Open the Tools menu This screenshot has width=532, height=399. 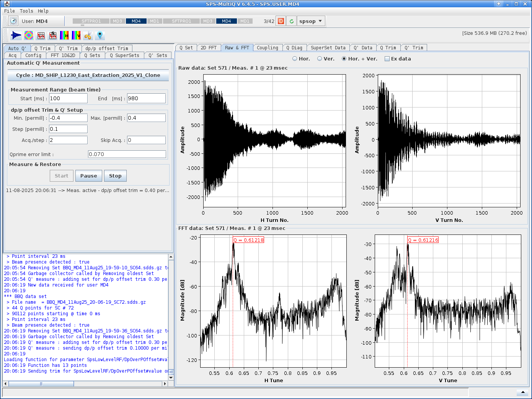tap(26, 11)
